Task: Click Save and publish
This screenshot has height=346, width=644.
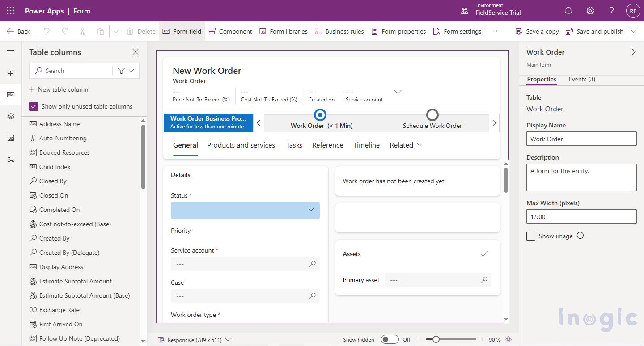Action: (x=594, y=31)
